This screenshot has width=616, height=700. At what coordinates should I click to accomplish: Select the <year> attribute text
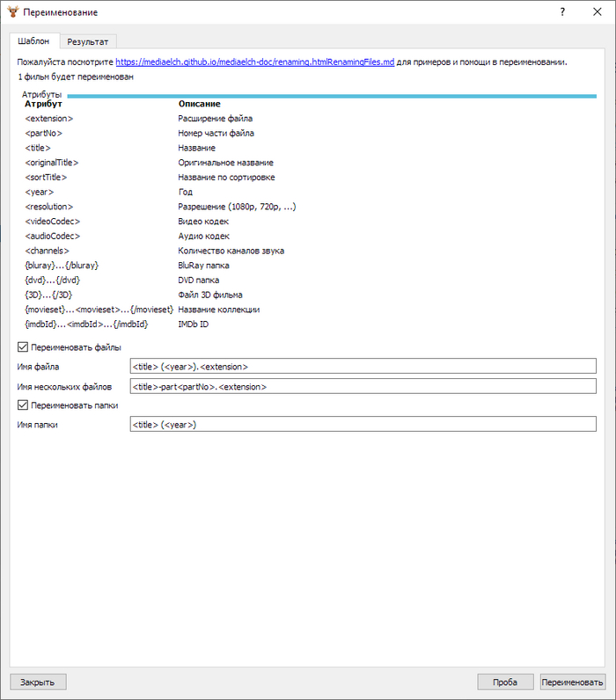click(40, 192)
